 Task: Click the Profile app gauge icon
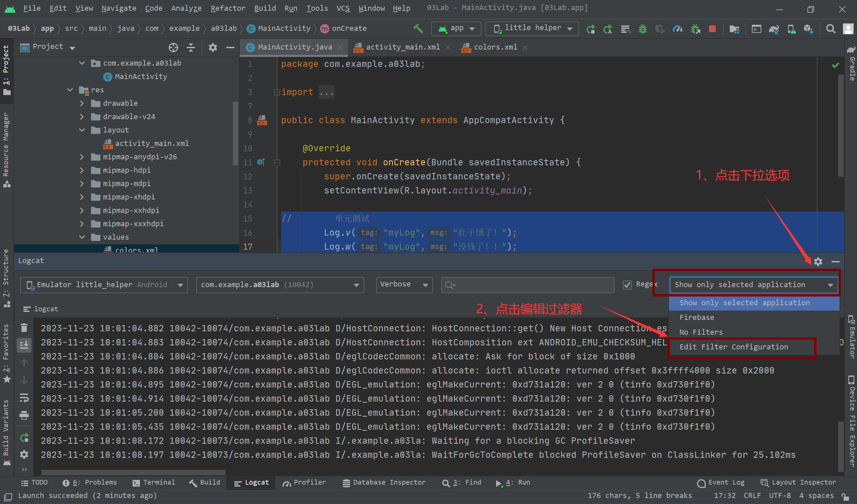point(678,29)
